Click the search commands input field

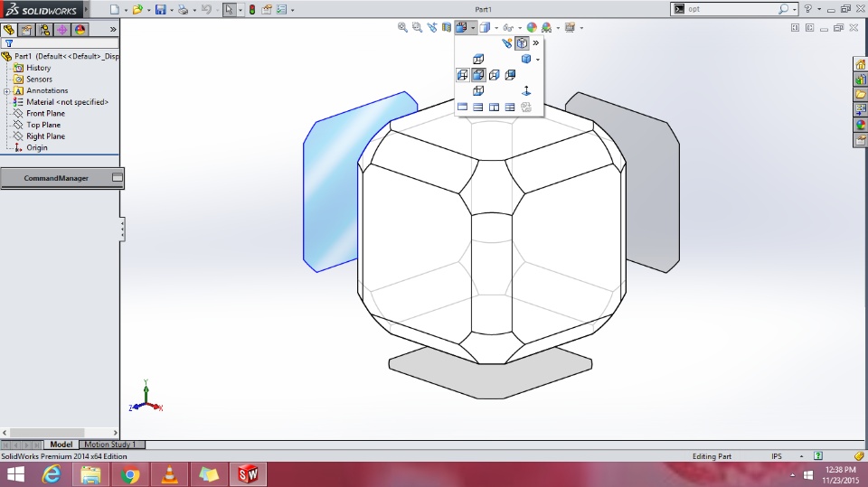point(731,9)
